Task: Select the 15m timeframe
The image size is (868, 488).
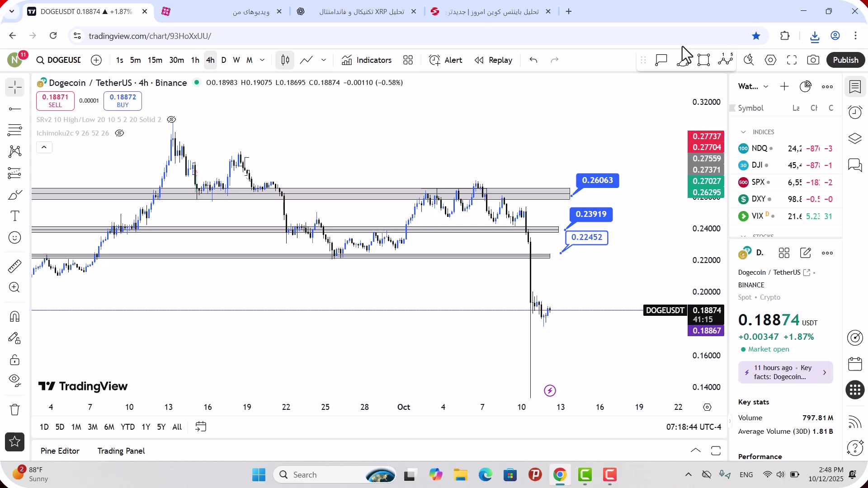Action: [155, 60]
